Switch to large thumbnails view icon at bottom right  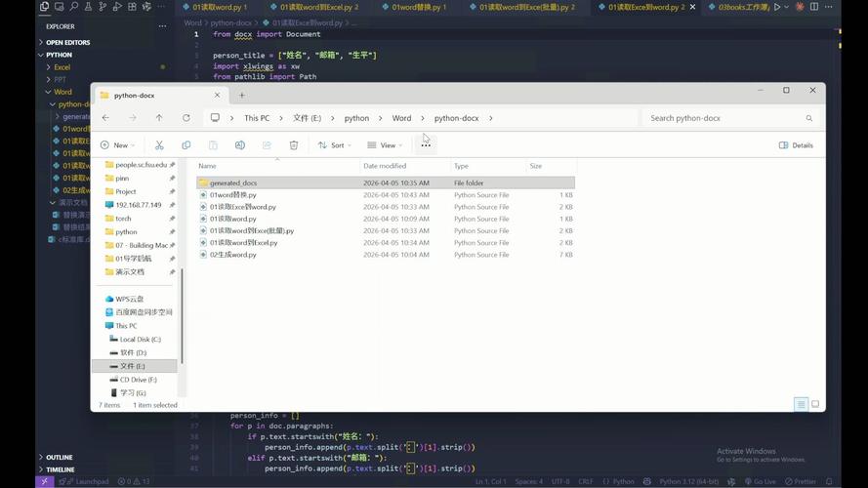tap(815, 404)
